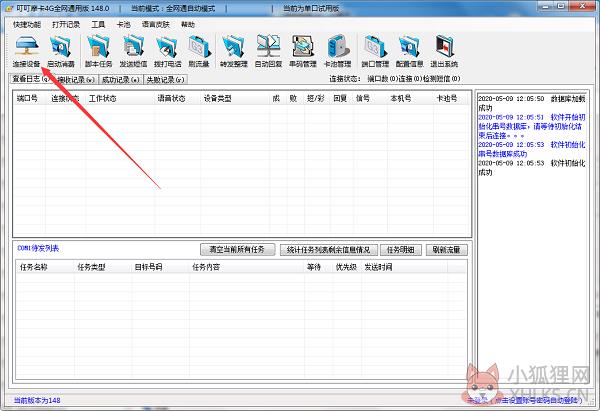The width and height of the screenshot is (600, 411).
Task: Click the 刷流量 toolbar icon
Action: pyautogui.click(x=199, y=51)
